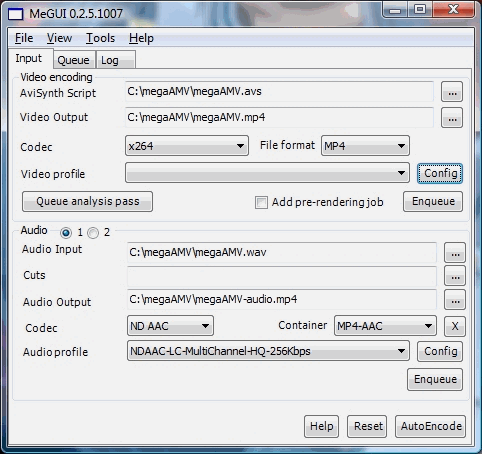The height and width of the screenshot is (454, 482).
Task: Clear audio settings with the X button
Action: 455,326
